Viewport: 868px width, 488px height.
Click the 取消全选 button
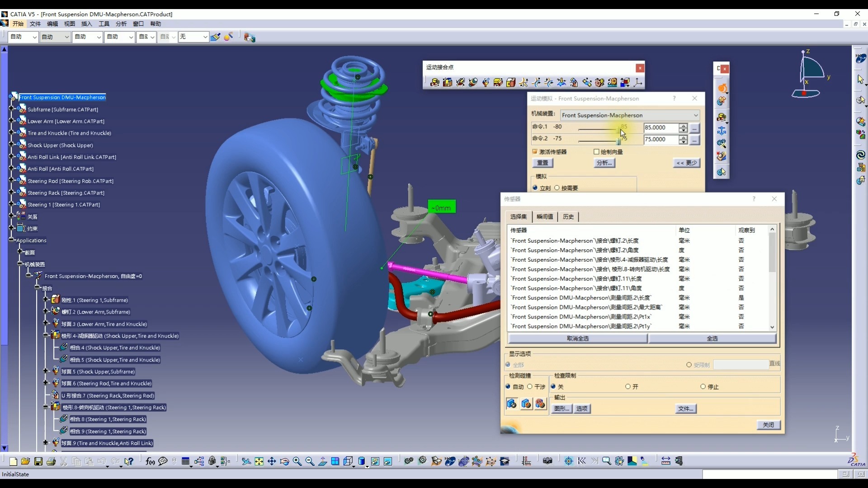tap(578, 338)
